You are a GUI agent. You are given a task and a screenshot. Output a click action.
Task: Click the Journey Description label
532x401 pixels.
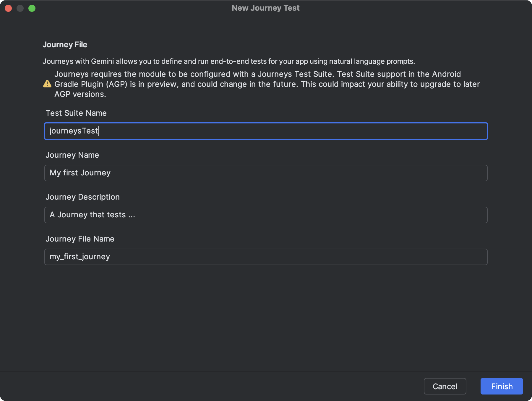tap(83, 197)
